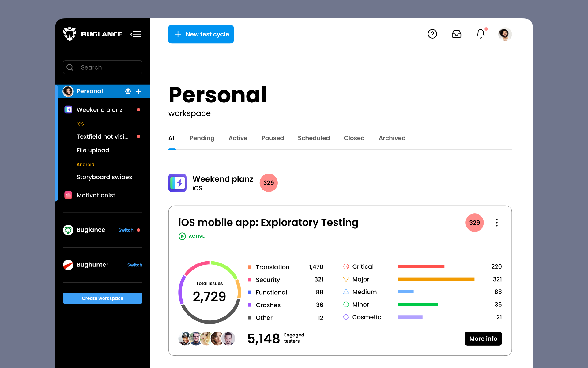Click the 329 badge on the testing card
Viewport: 588px width, 368px height.
click(x=475, y=223)
